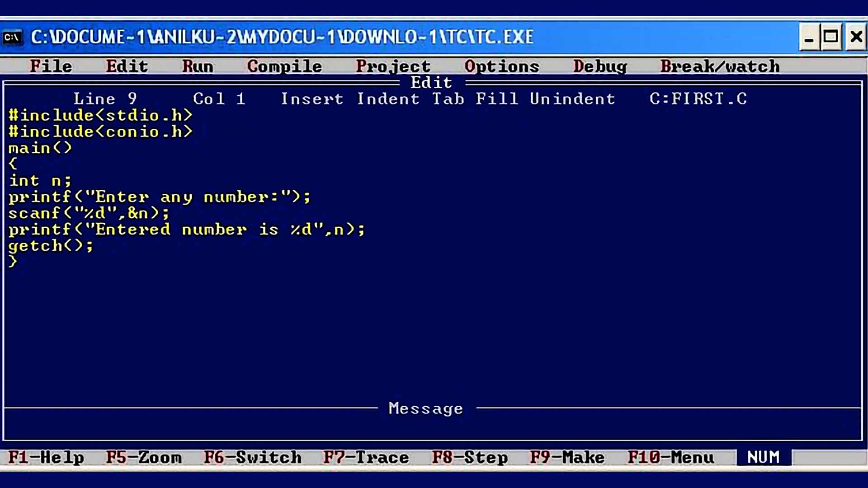Click the int n; declaration line
The width and height of the screenshot is (868, 488).
coord(40,180)
